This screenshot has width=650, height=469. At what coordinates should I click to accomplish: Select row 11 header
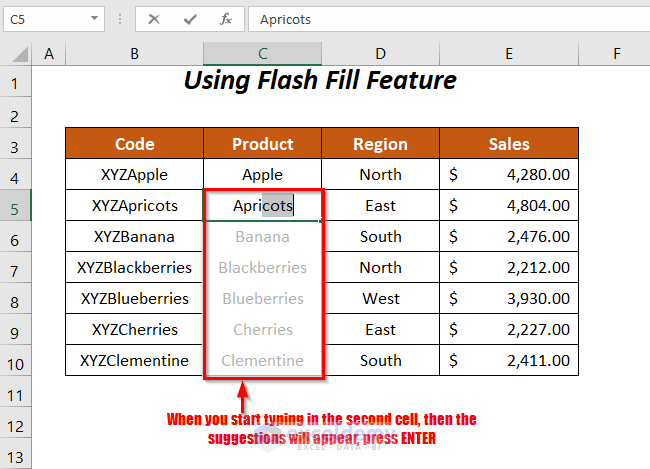pos(15,391)
